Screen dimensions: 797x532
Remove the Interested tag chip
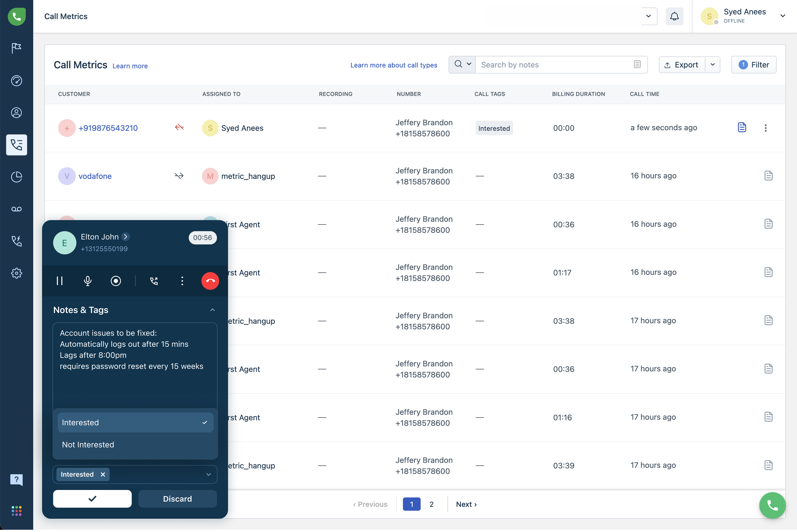[x=103, y=474]
